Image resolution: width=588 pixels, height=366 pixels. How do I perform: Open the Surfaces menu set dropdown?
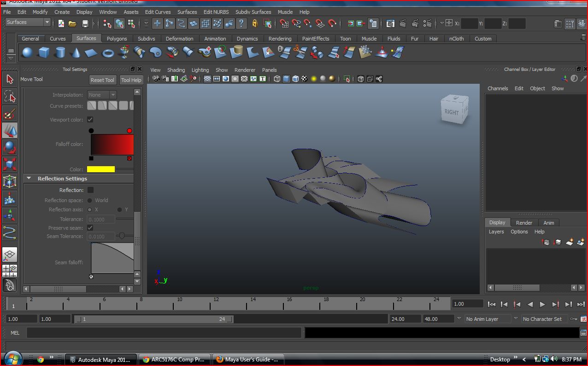pos(28,22)
